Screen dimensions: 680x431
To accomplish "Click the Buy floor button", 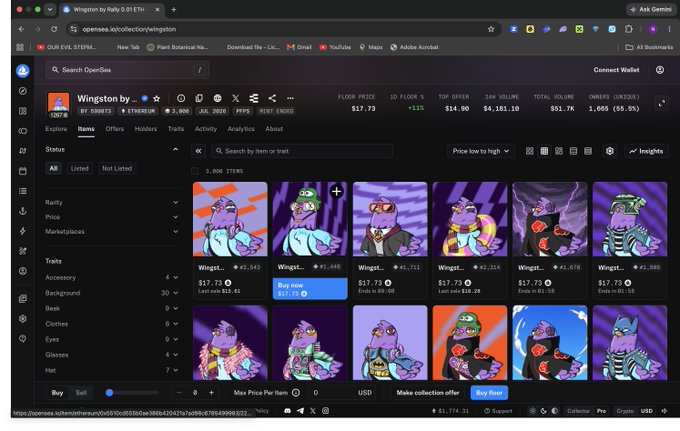I will (489, 393).
